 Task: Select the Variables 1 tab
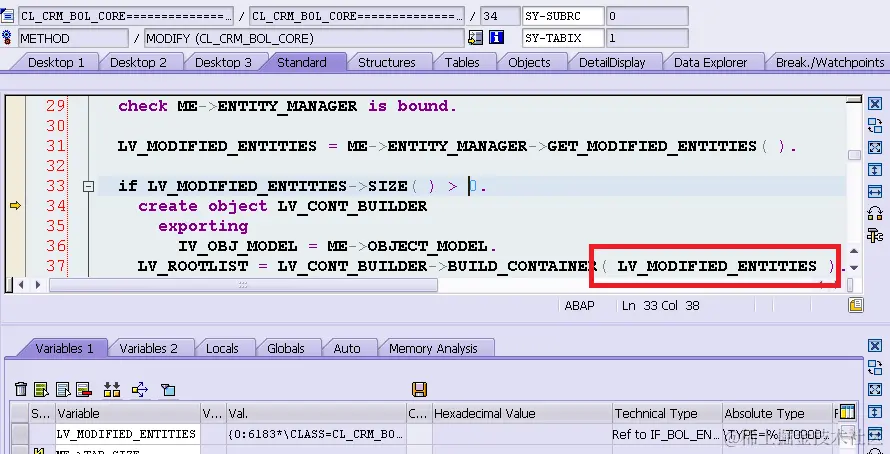(64, 348)
